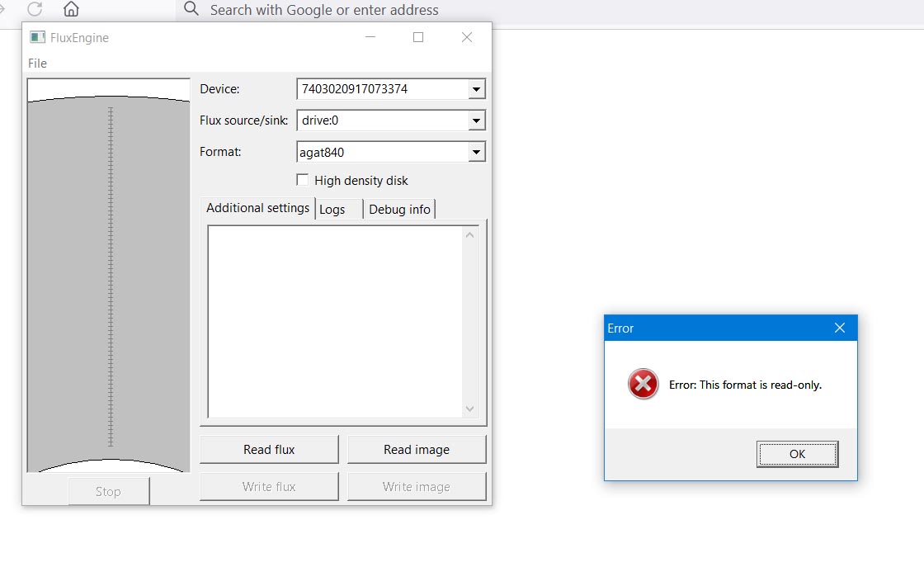Click the Stop button
Image resolution: width=924 pixels, height=586 pixels.
point(108,491)
